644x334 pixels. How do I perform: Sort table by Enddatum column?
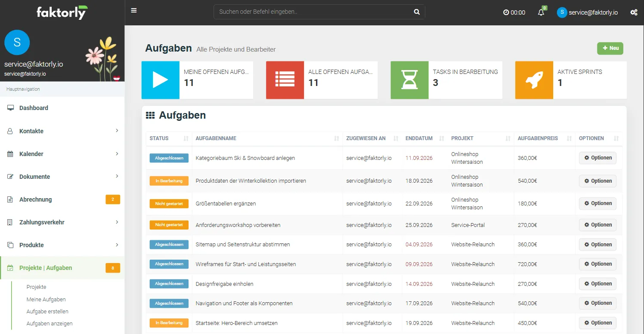[425, 138]
